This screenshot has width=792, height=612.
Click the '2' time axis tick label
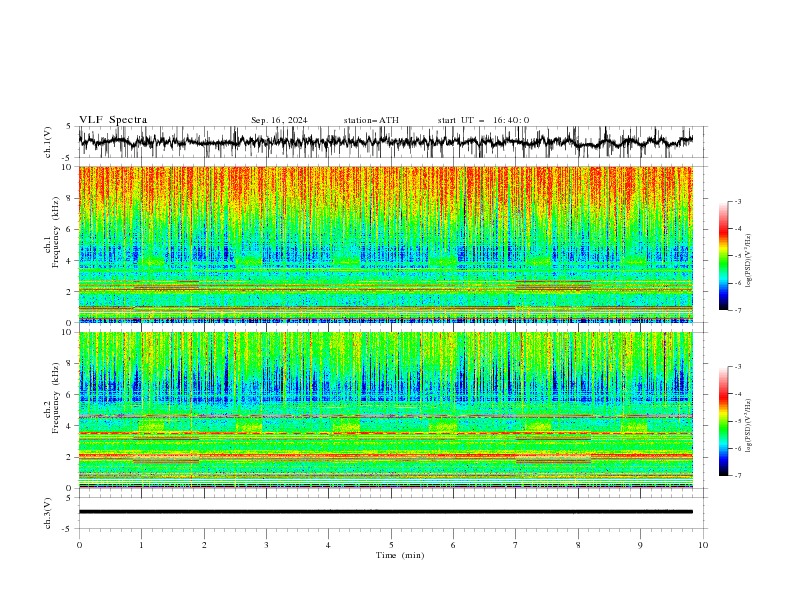204,545
